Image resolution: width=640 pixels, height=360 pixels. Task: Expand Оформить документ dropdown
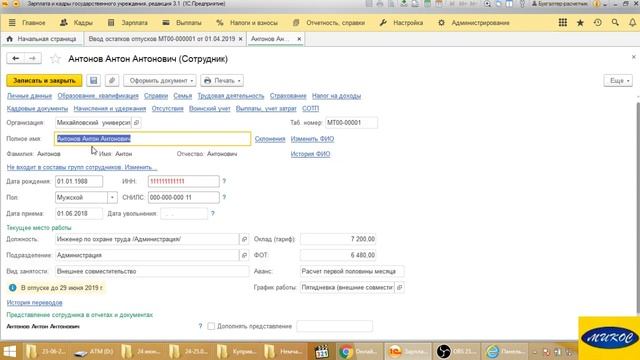160,80
